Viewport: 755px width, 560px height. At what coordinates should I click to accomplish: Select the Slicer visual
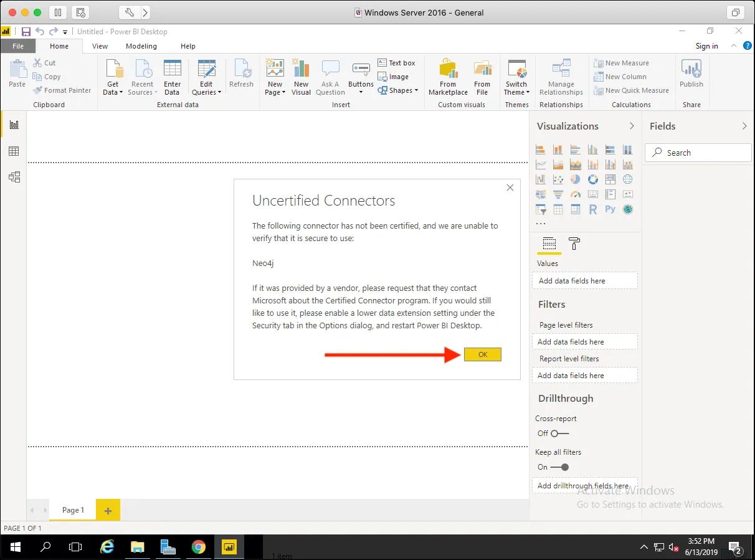[541, 209]
